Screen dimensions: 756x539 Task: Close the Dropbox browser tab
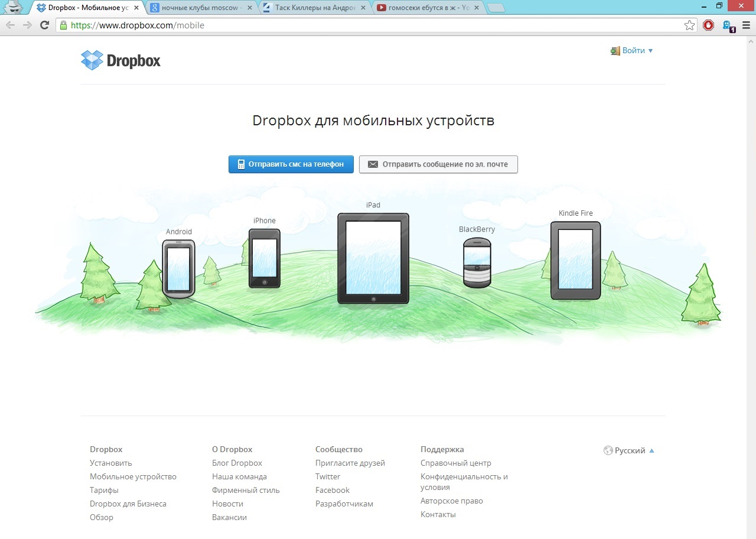coord(137,8)
